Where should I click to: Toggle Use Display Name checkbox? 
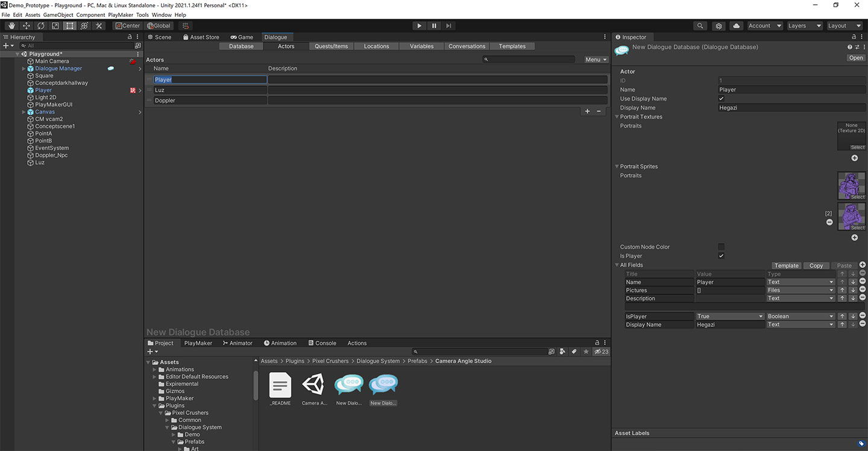pos(722,99)
